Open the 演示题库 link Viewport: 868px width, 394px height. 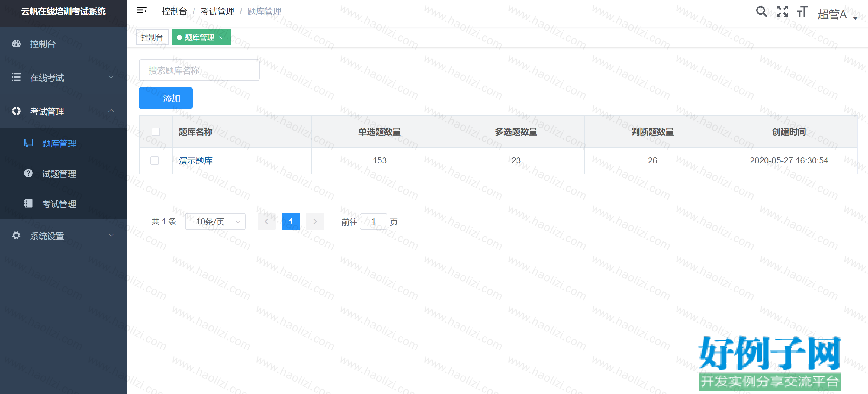tap(195, 160)
